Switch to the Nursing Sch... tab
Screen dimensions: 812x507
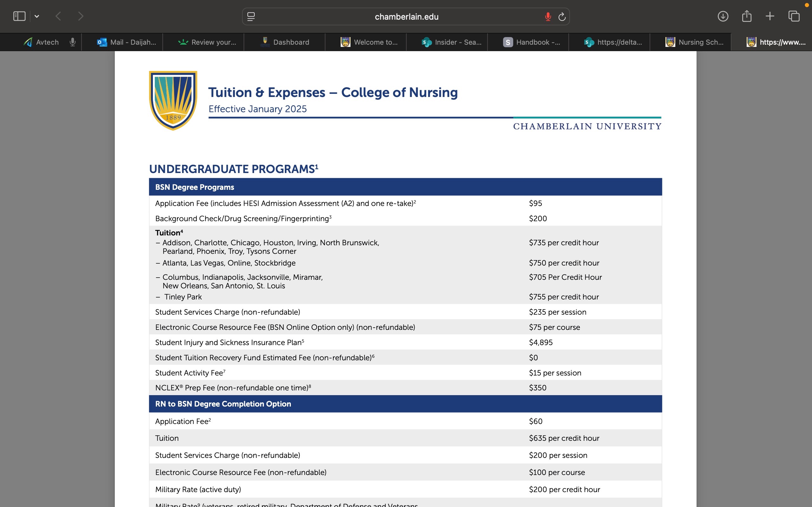click(694, 42)
